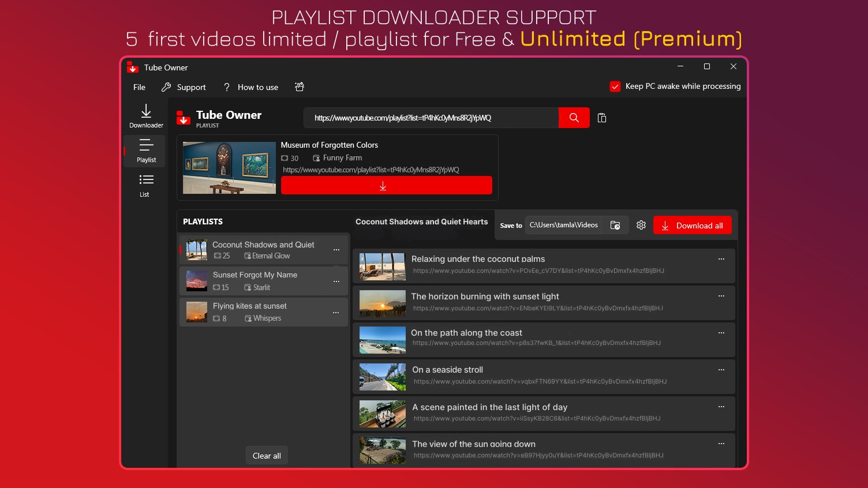
Task: Click the wrench icon next to Support
Action: point(165,87)
